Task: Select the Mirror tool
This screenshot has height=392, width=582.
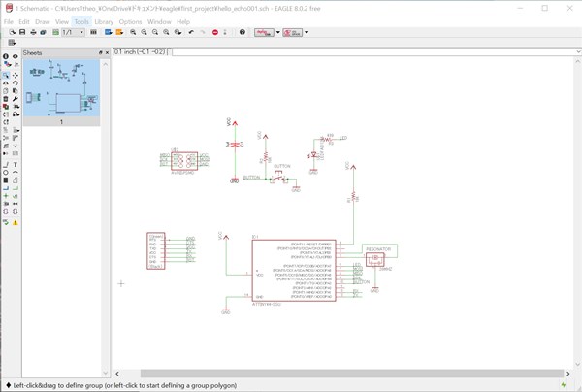Action: coord(6,82)
